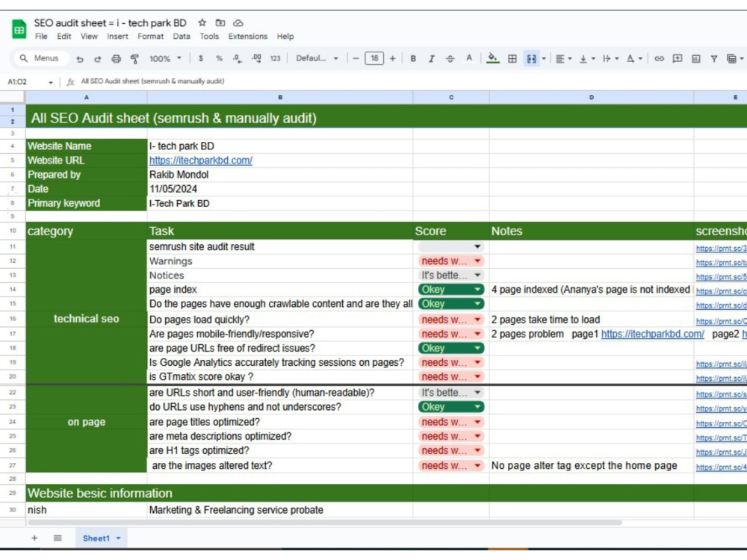Open the zoom 100% dropdown
Viewport: 747px width, 560px height.
[x=165, y=58]
